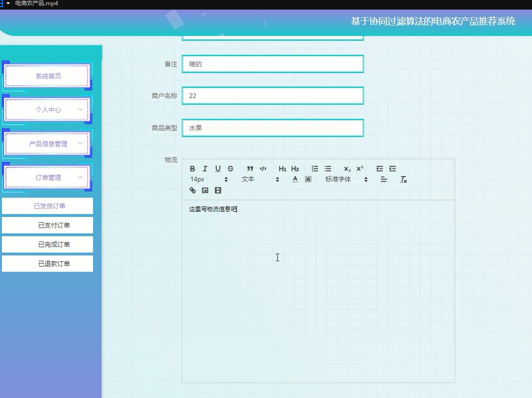Viewport: 532px width, 398px height.
Task: Click the 备注 input field
Action: tap(273, 64)
